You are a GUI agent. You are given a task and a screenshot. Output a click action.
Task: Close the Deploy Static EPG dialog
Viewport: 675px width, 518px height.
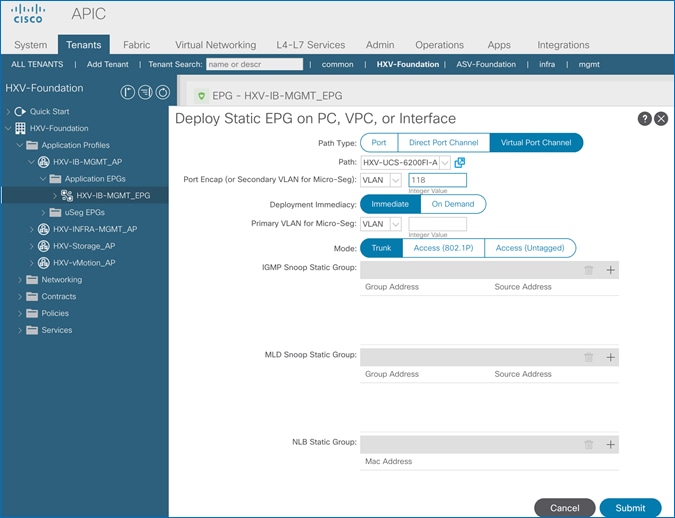(x=661, y=118)
